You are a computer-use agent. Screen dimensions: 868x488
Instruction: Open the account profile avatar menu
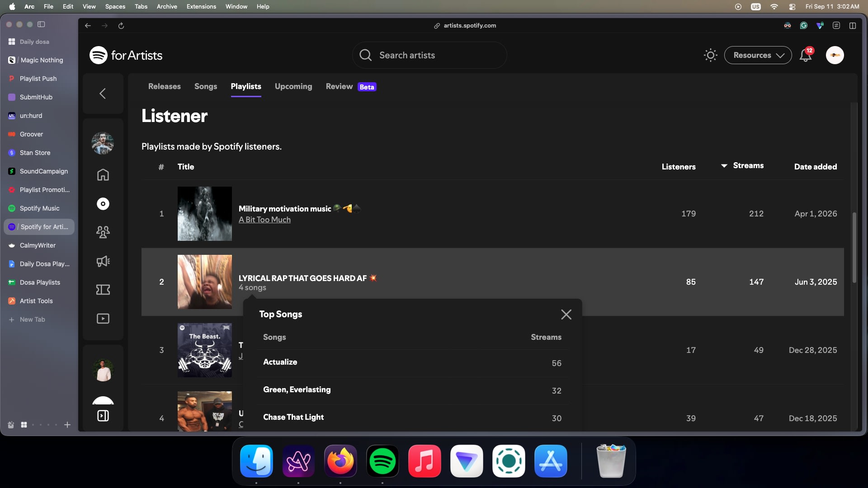pos(835,55)
